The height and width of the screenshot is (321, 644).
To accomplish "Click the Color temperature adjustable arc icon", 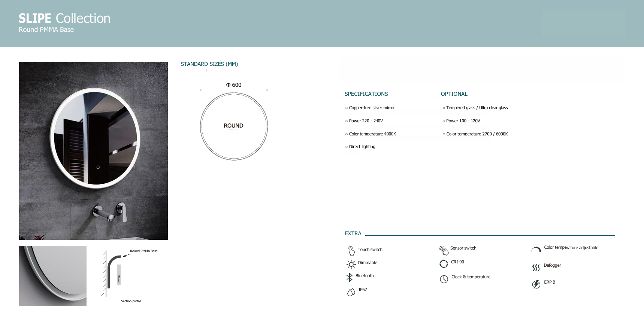I will pos(536,250).
